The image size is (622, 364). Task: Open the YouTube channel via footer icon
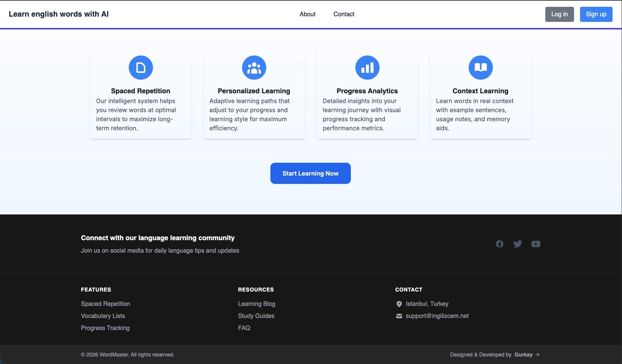point(536,244)
